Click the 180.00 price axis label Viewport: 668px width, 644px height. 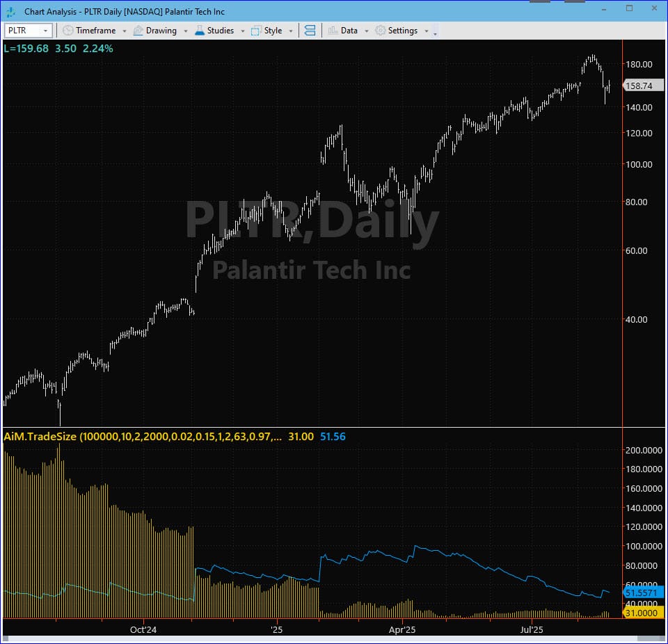639,64
